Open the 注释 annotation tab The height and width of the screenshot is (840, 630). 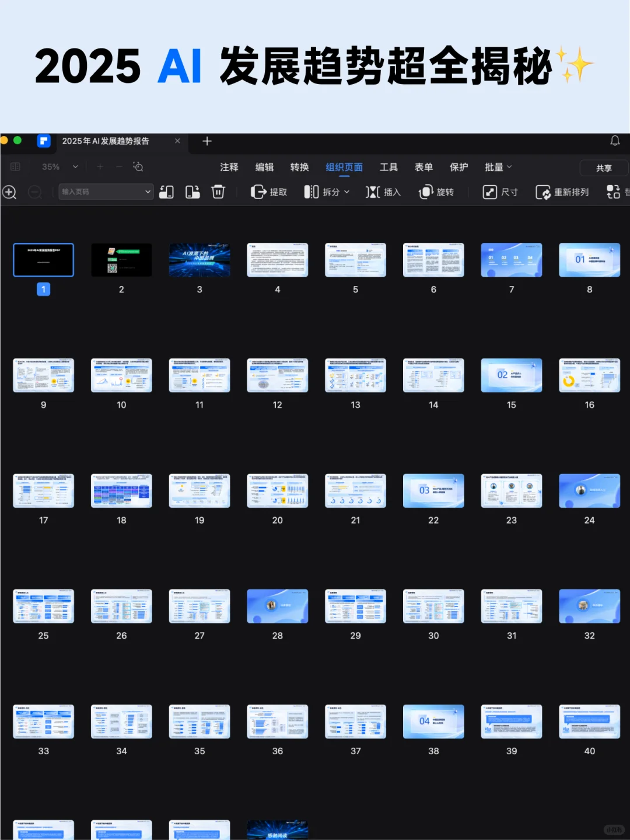229,167
